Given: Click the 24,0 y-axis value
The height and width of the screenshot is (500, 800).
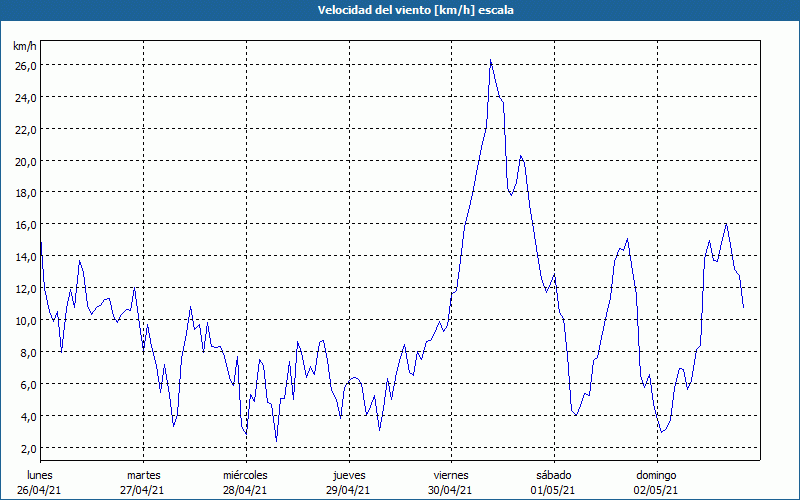Looking at the screenshot, I should pos(24,97).
